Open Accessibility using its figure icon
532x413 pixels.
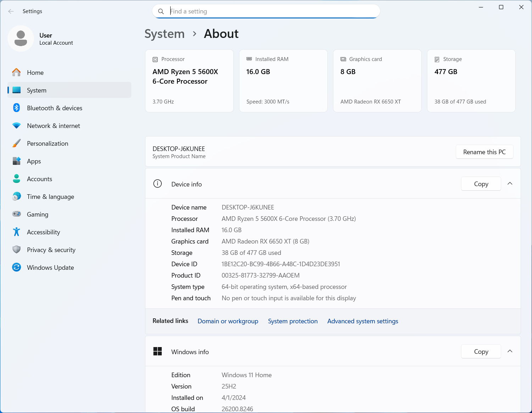[16, 232]
